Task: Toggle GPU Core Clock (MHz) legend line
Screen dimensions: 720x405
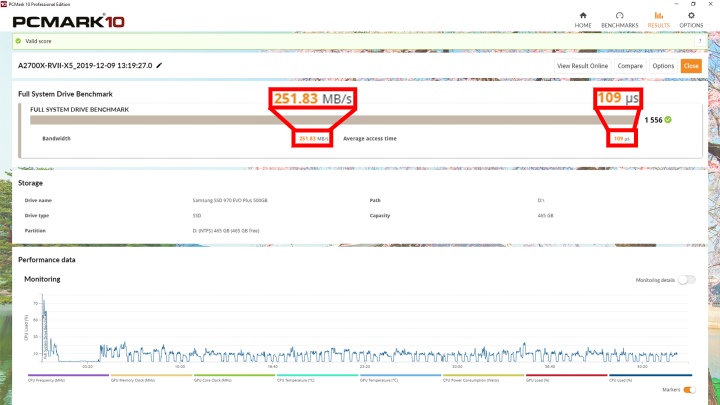Action: (x=234, y=377)
